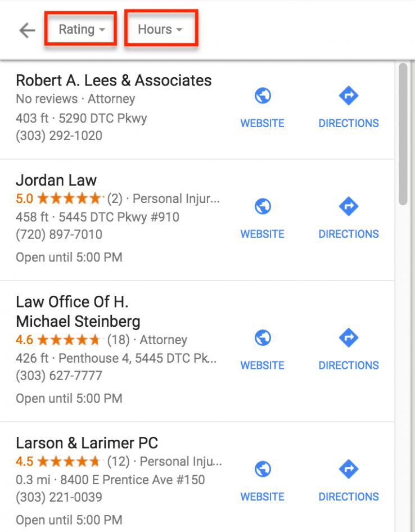Viewport: 415px width, 532px height.
Task: Click the results list vertical scrollbar
Action: coord(403,135)
